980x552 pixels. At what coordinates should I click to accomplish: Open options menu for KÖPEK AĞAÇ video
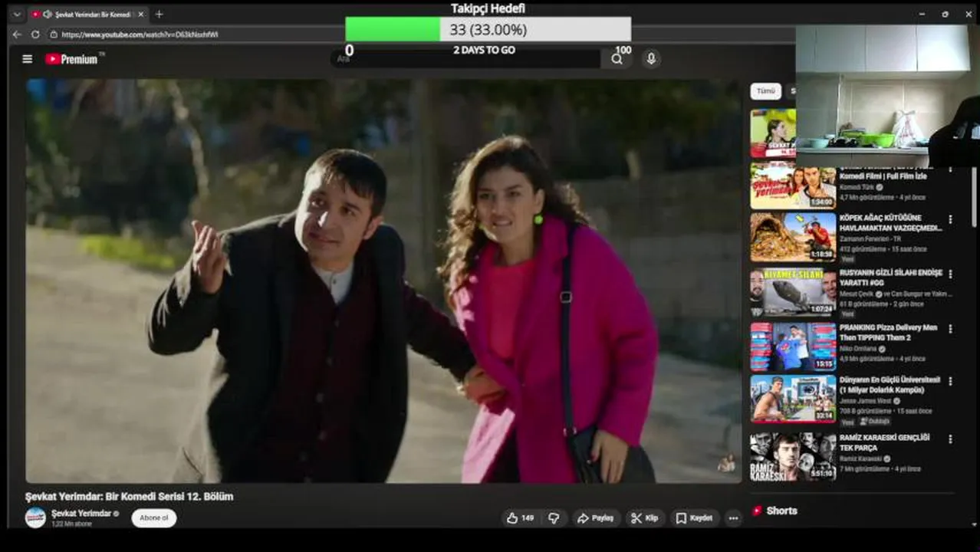pyautogui.click(x=950, y=219)
